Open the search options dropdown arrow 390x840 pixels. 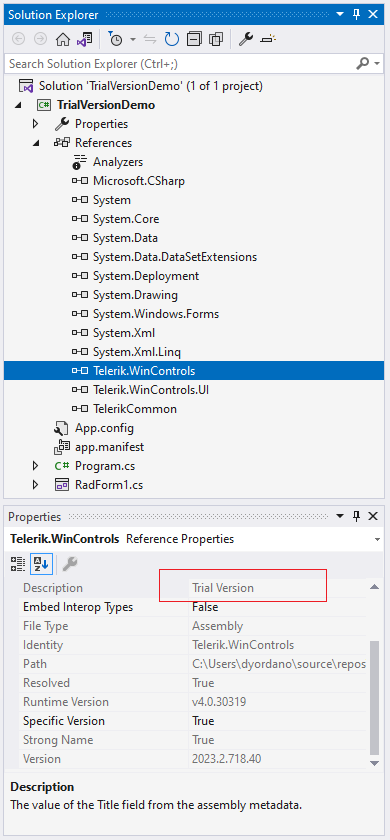tap(377, 64)
